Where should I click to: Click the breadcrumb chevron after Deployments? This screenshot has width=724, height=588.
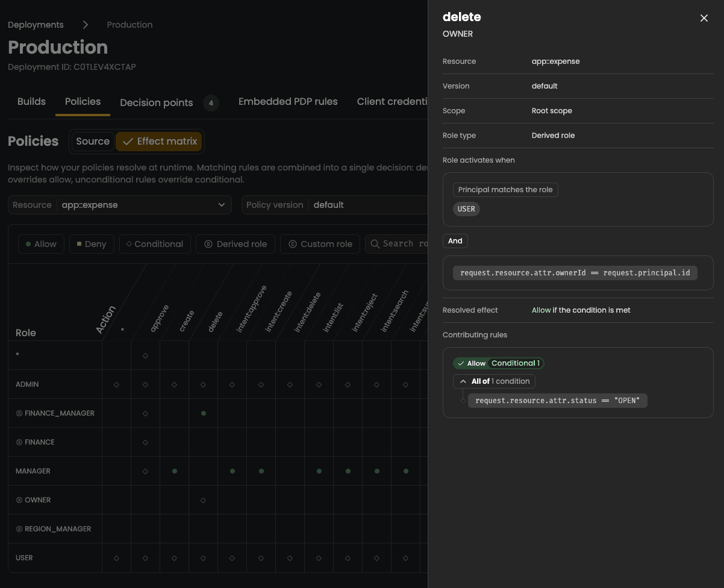86,25
